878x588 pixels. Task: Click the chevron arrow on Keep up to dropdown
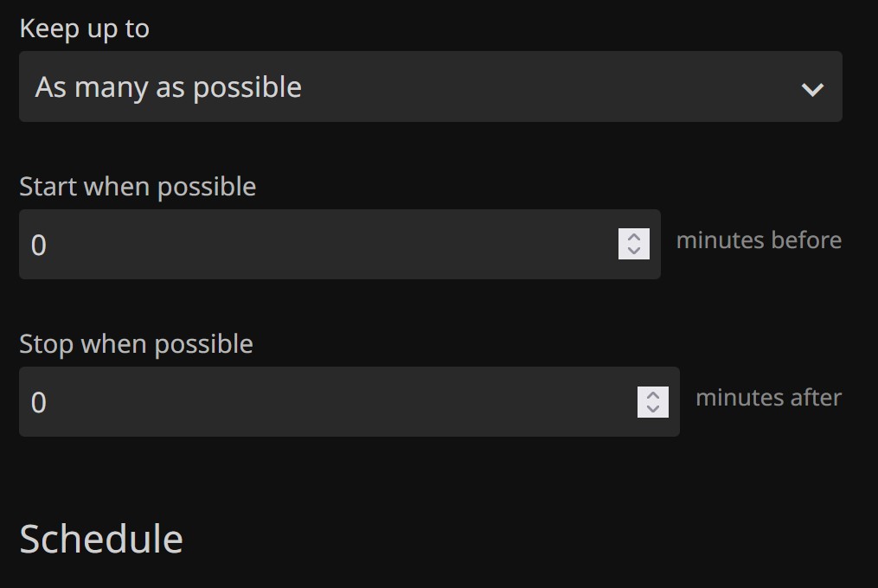811,88
